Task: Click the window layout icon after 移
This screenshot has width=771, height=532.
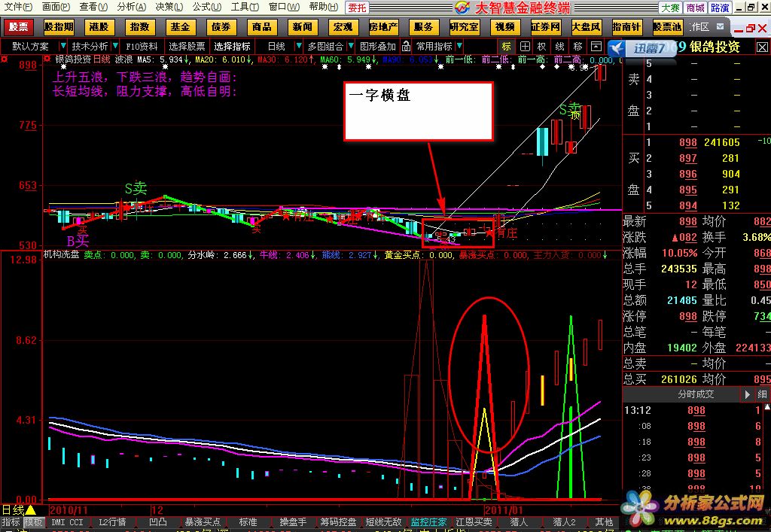Action: (x=596, y=46)
